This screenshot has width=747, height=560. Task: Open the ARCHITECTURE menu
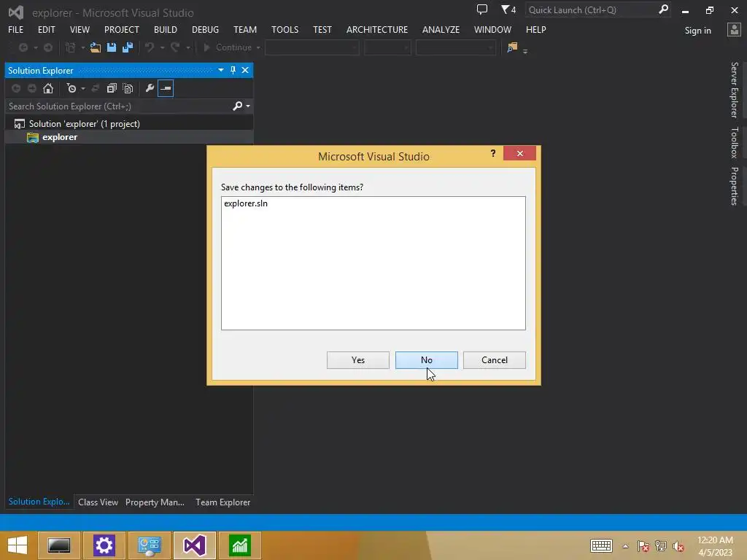point(377,29)
